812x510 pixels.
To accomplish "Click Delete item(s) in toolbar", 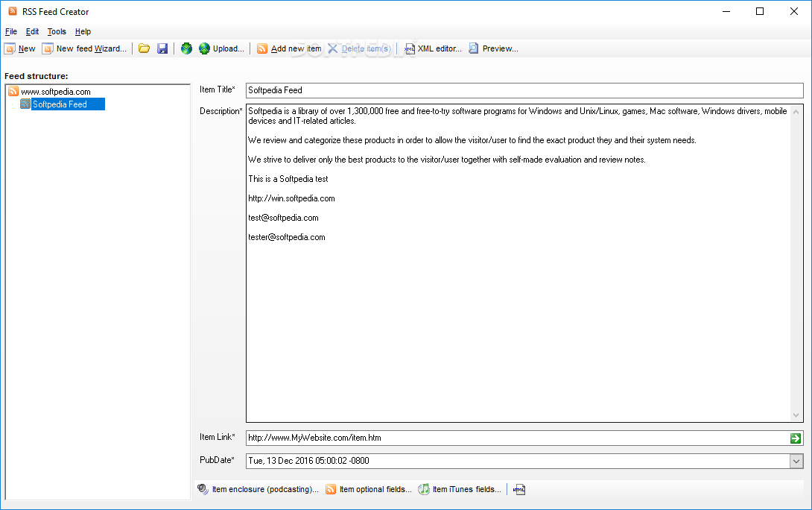I will click(x=359, y=48).
